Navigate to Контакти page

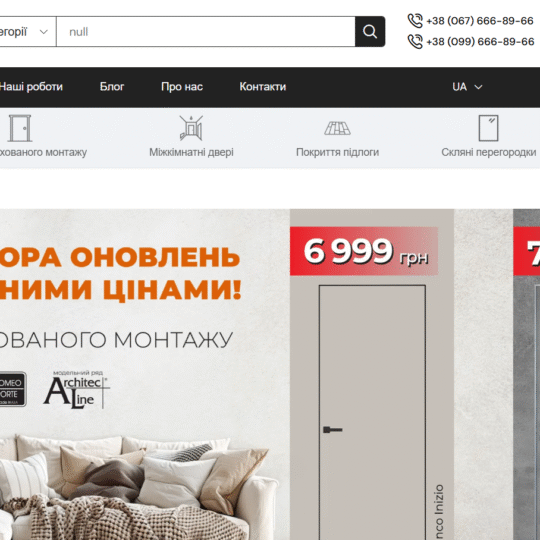pyautogui.click(x=263, y=86)
